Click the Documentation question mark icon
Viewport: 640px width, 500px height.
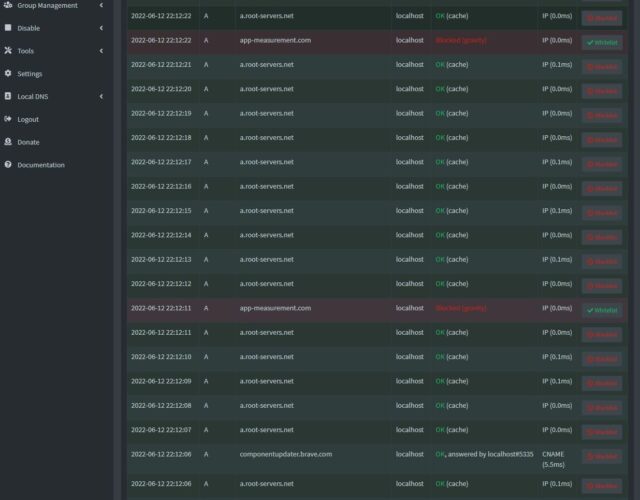click(x=8, y=164)
